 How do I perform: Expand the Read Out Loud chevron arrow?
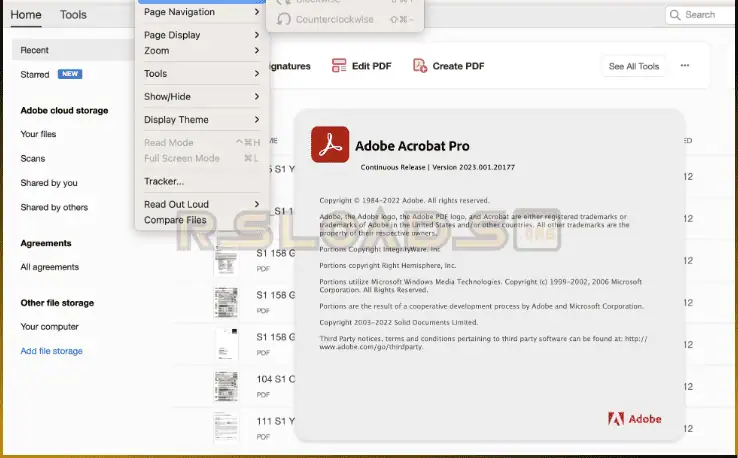(257, 204)
